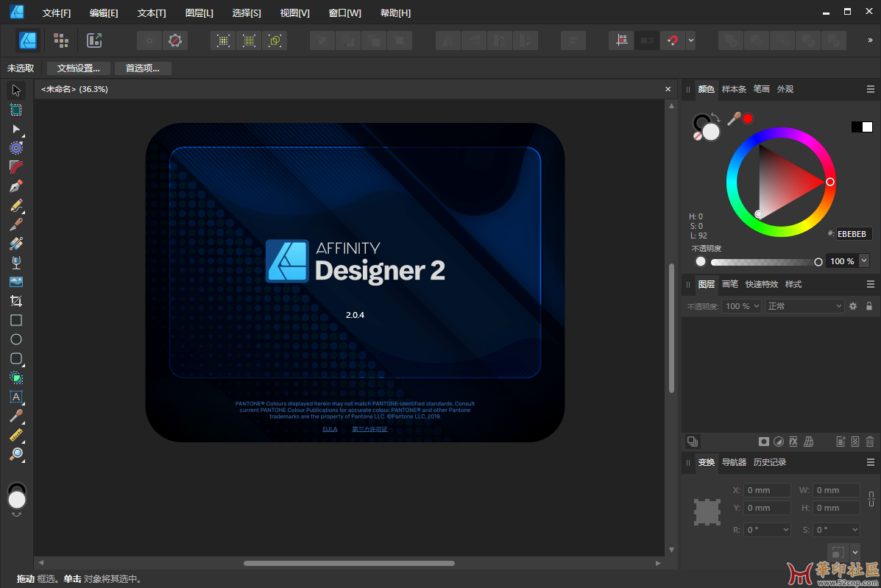Open the layer opacity 100 % dropdown
The width and height of the screenshot is (881, 588).
pyautogui.click(x=742, y=306)
